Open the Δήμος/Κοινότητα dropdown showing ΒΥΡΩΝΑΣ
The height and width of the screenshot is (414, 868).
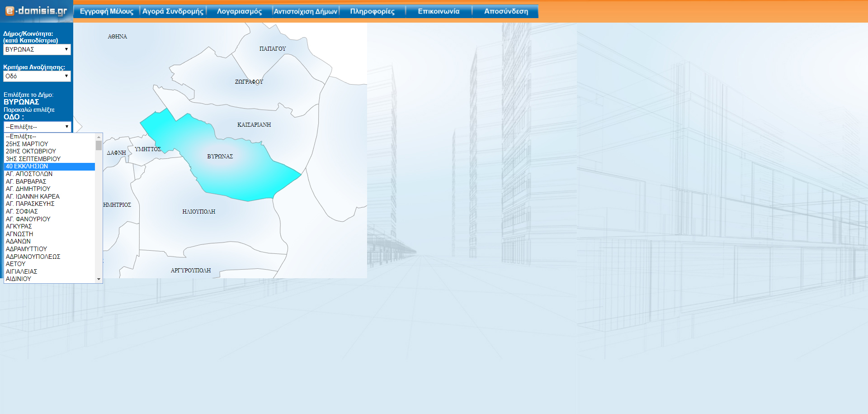(37, 49)
